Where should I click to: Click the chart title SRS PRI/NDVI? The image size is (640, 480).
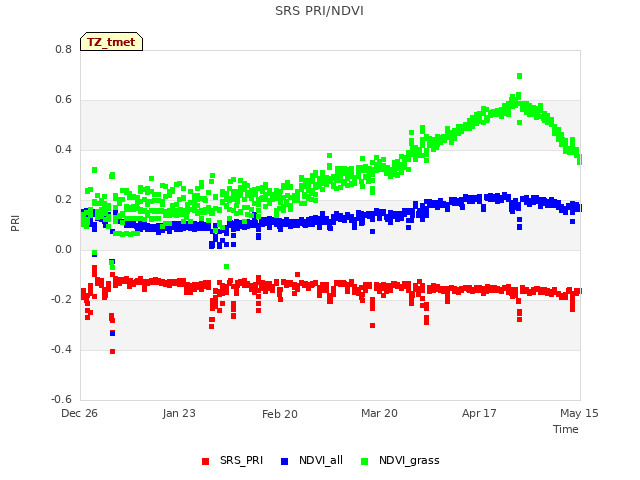pos(319,11)
